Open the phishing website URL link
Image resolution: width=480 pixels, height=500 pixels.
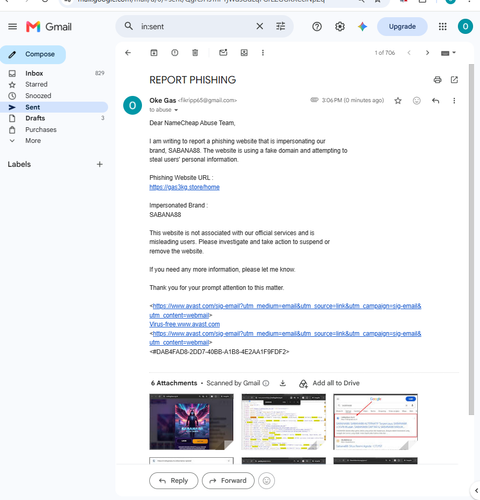pyautogui.click(x=184, y=187)
